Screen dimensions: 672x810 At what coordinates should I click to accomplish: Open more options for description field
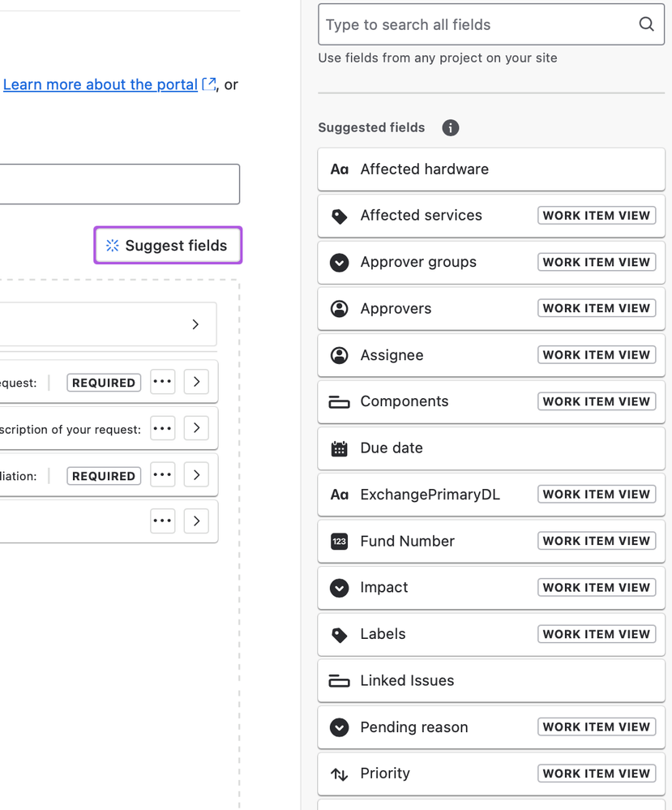pos(163,428)
